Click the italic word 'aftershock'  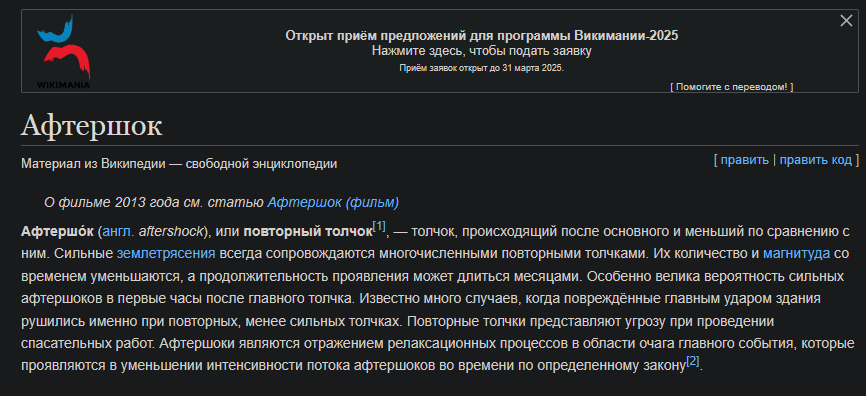(x=171, y=231)
